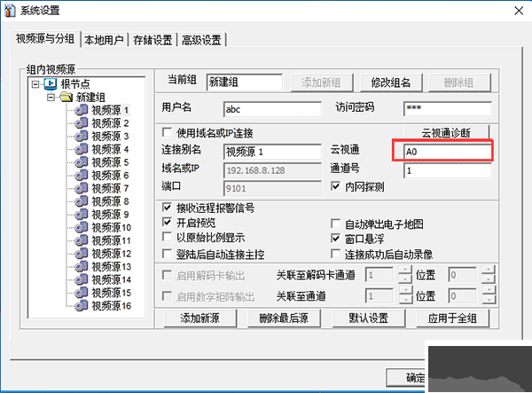Click the 访问密码 password field

tap(448, 108)
